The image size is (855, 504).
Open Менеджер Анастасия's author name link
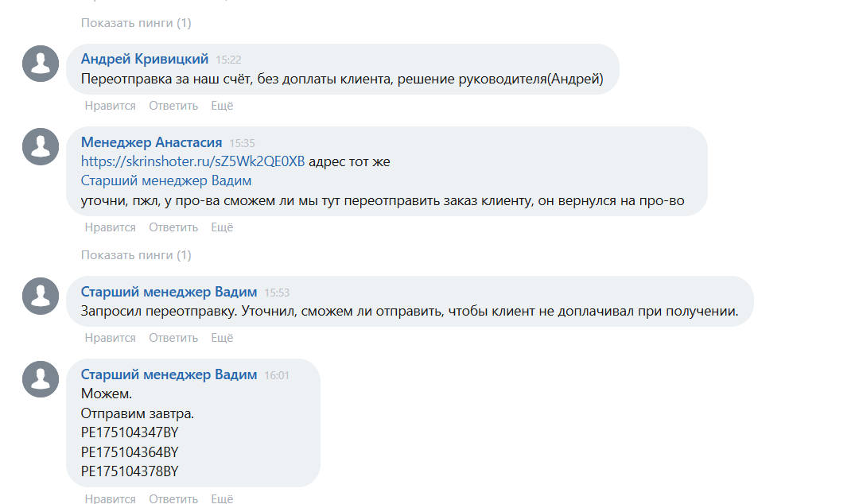(x=151, y=142)
